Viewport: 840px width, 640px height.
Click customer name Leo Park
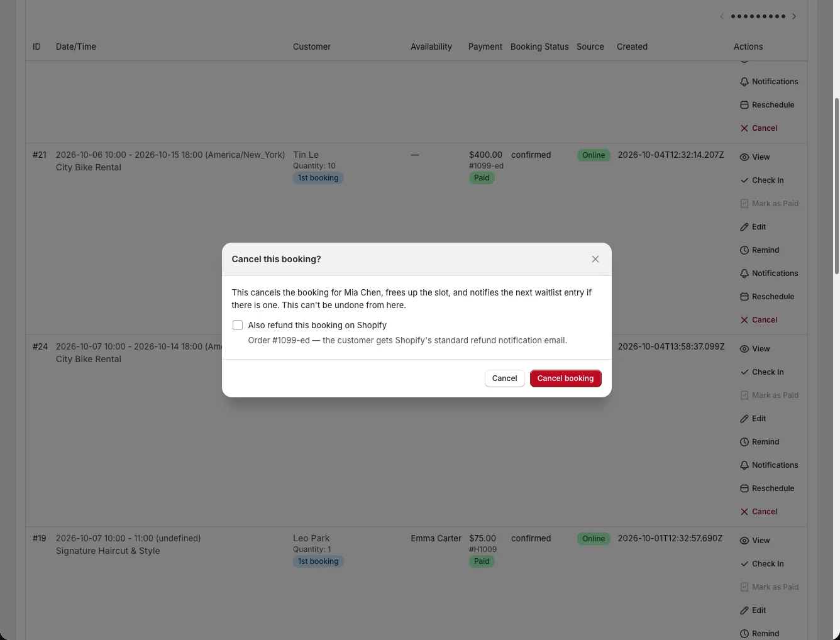(311, 538)
